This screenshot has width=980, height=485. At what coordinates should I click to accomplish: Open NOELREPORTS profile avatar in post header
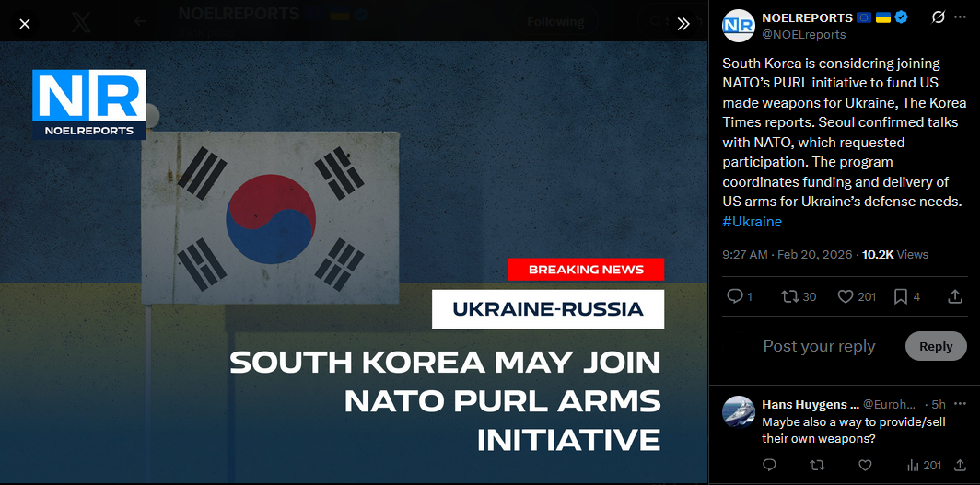(738, 26)
